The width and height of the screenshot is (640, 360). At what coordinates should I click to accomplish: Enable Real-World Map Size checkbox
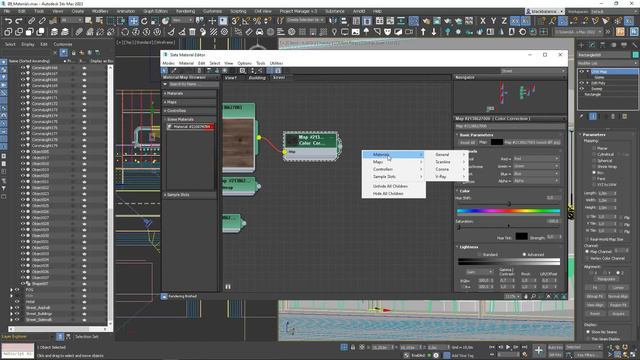pos(587,239)
